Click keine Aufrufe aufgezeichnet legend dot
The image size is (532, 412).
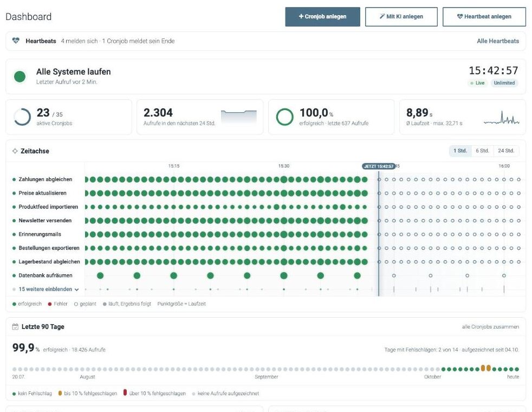pyautogui.click(x=193, y=394)
